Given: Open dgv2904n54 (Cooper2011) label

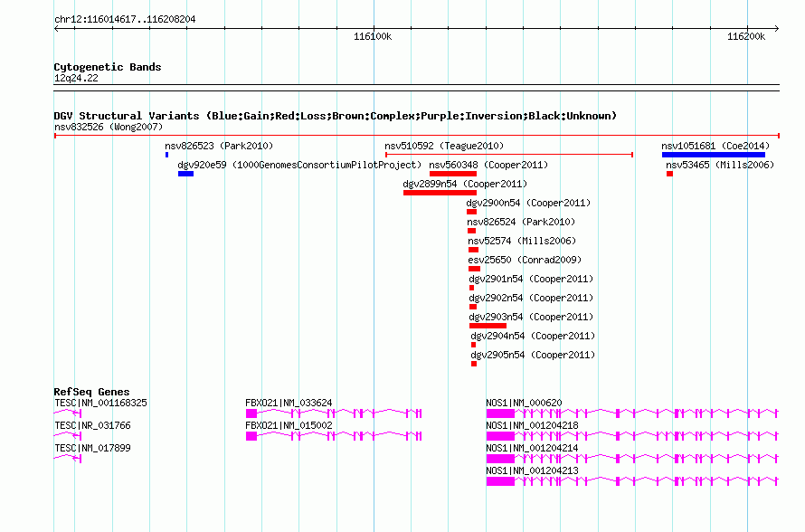Looking at the screenshot, I should point(533,336).
